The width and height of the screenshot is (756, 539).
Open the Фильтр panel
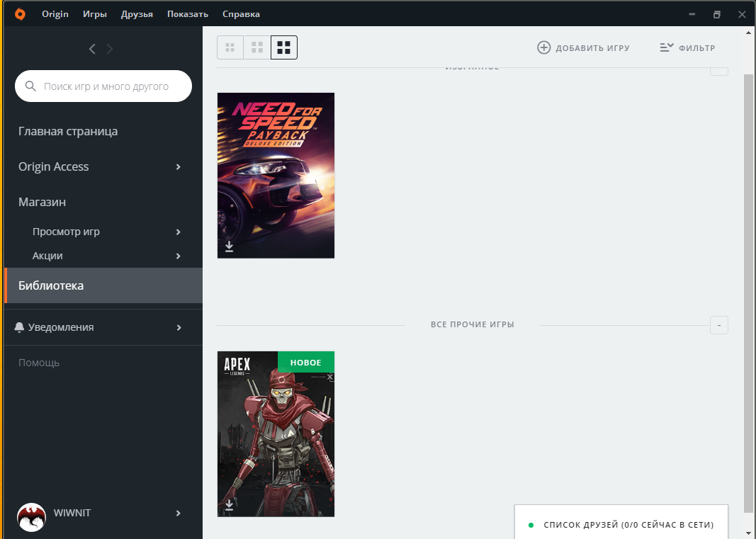pyautogui.click(x=687, y=47)
